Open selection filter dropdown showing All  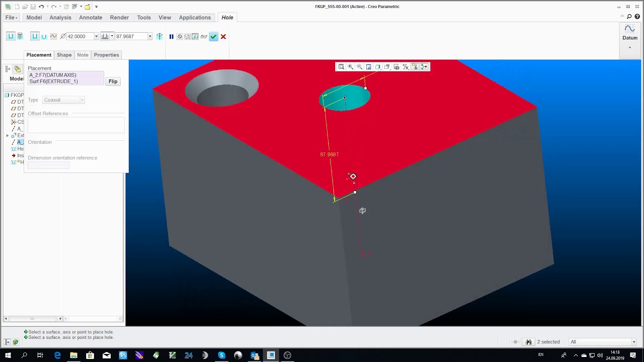click(x=603, y=342)
